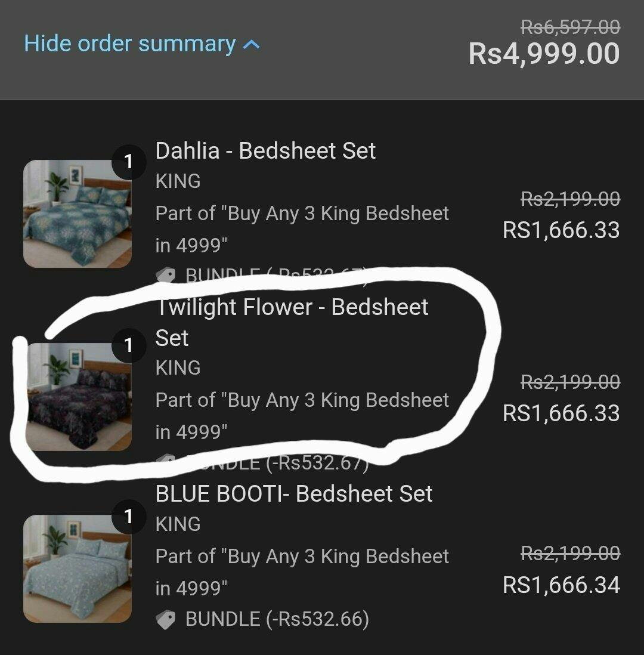The image size is (644, 655).
Task: Click the BLUE BOOTI quantity badge
Action: point(128,517)
